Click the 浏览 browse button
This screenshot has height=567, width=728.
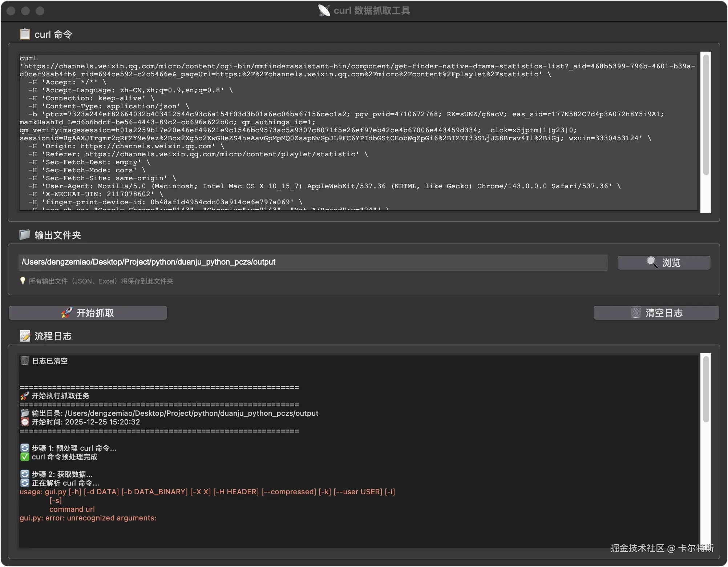[664, 262]
